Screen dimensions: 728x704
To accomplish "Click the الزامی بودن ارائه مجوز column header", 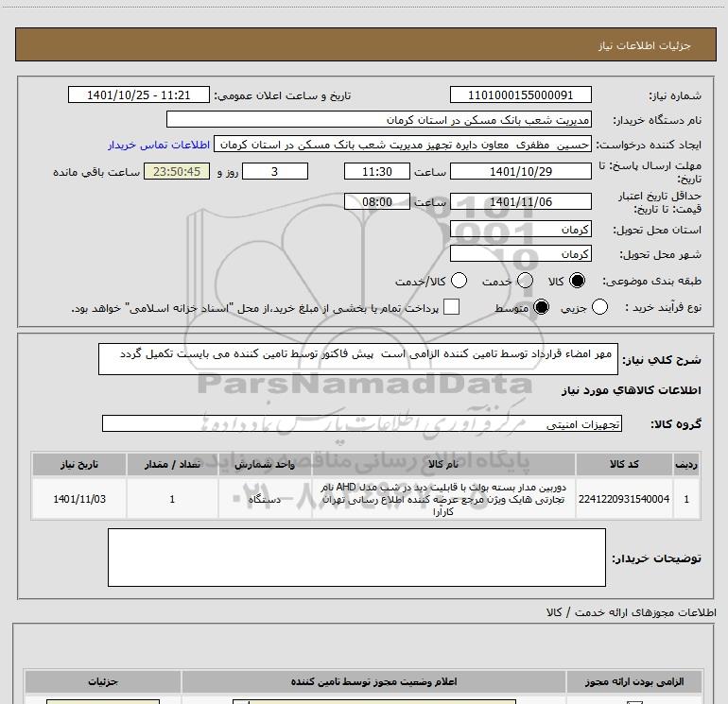I will tap(634, 681).
